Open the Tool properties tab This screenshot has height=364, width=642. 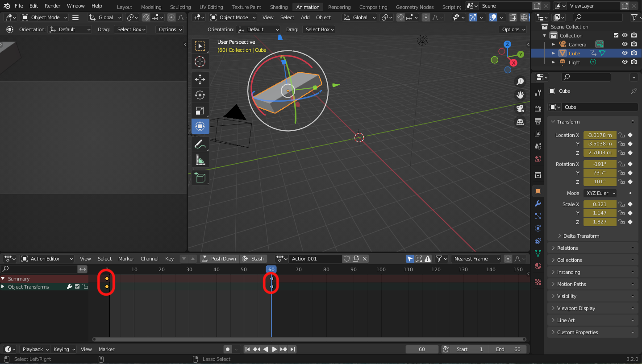[x=538, y=93]
